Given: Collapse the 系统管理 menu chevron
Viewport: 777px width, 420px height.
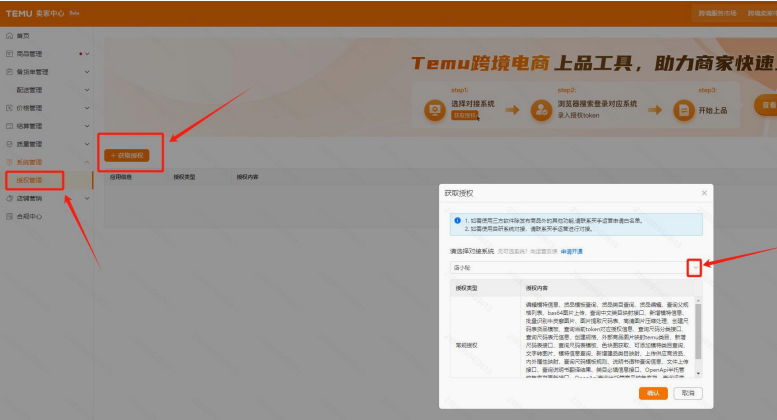Looking at the screenshot, I should 87,162.
